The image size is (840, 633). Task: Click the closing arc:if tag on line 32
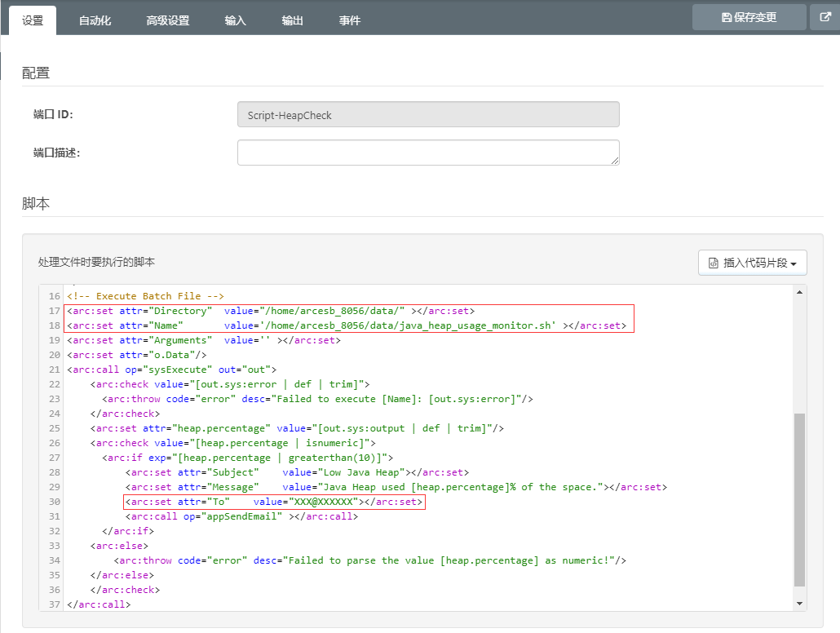tap(127, 531)
